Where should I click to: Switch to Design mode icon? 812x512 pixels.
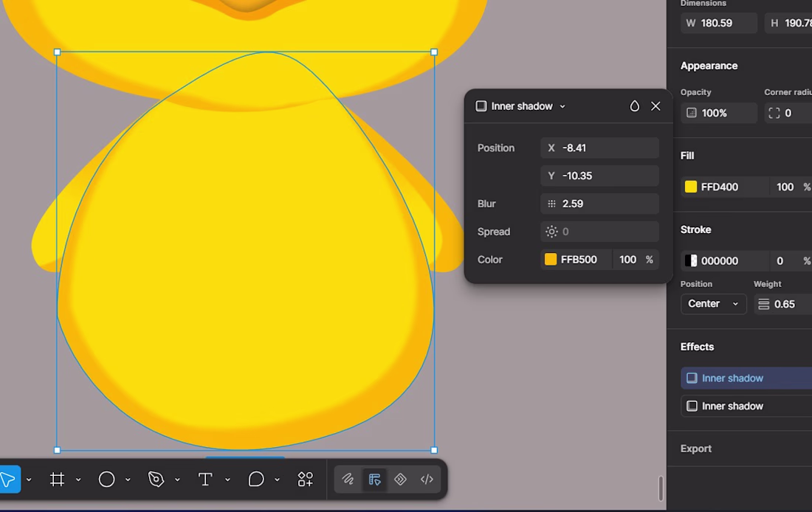(374, 480)
